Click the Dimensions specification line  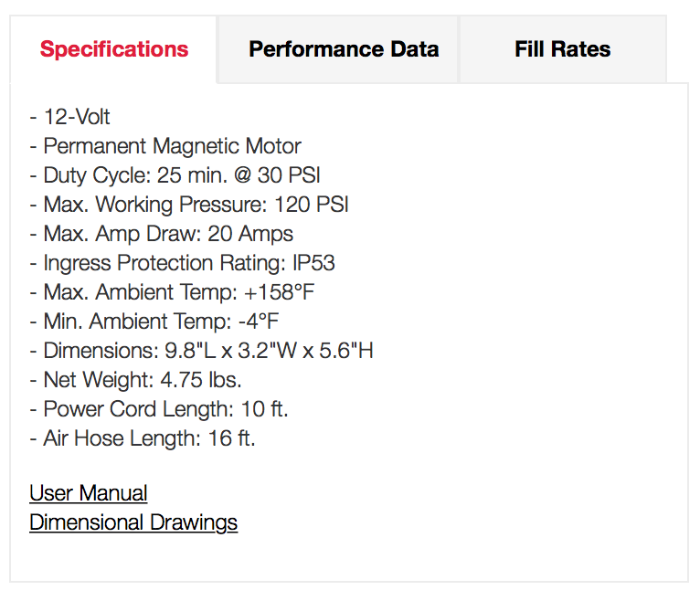click(x=201, y=351)
